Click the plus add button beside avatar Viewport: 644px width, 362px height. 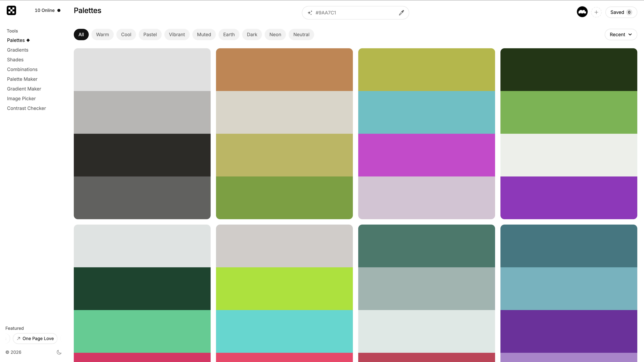[x=596, y=12]
